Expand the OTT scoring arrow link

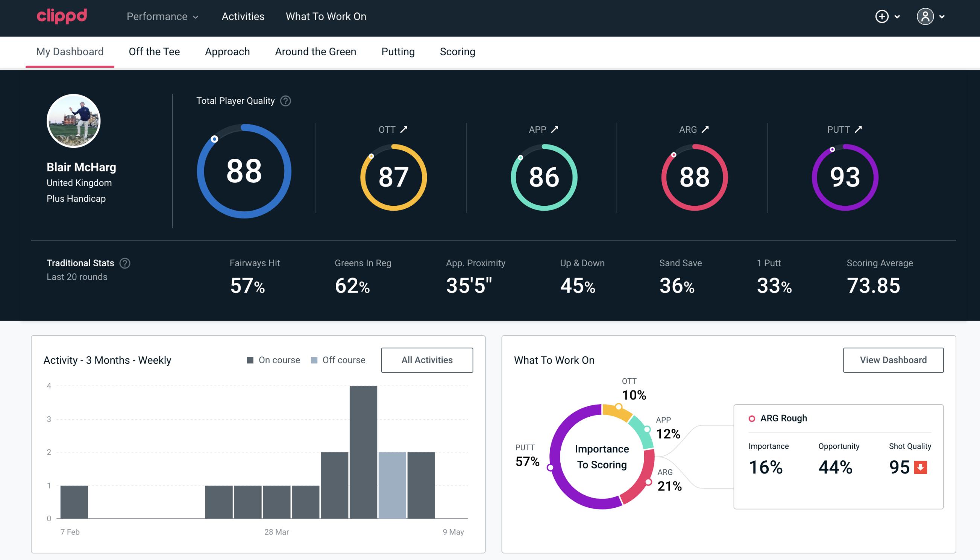click(403, 129)
